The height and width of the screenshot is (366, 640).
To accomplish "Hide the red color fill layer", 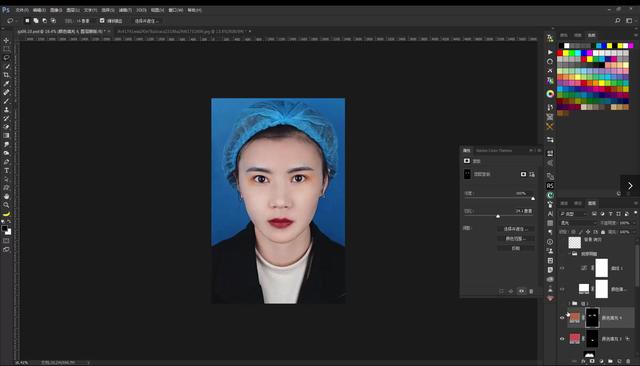I will click(x=562, y=339).
